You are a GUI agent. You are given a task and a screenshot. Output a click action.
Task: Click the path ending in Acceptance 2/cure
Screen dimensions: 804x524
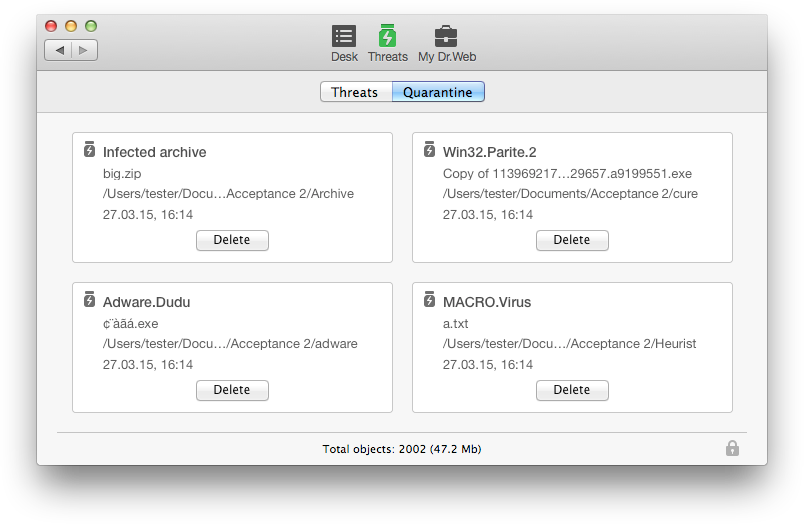click(x=570, y=194)
